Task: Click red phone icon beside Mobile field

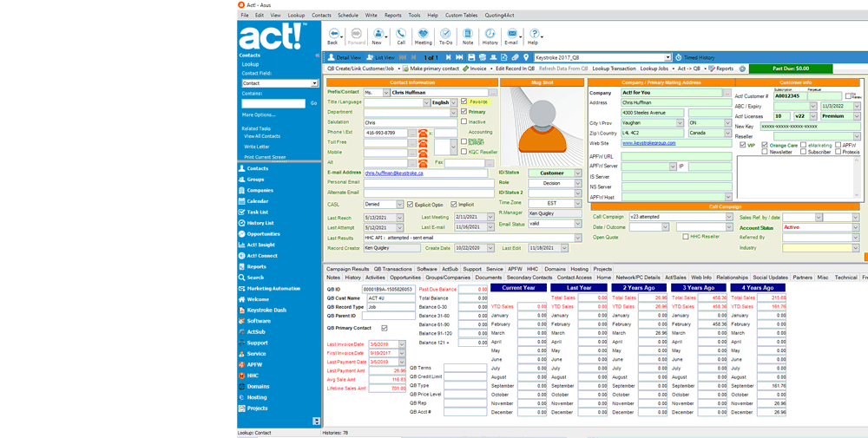Action: point(424,153)
